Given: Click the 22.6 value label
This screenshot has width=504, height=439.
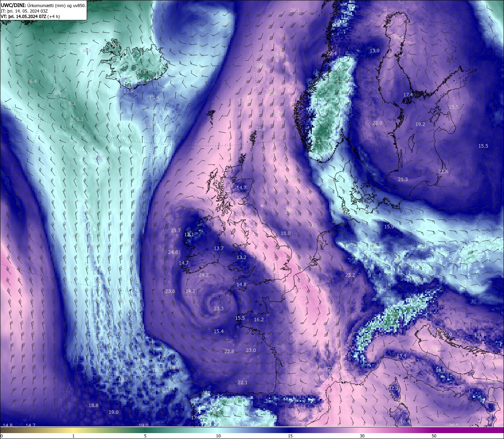Looking at the screenshot, I should pyautogui.click(x=443, y=171).
